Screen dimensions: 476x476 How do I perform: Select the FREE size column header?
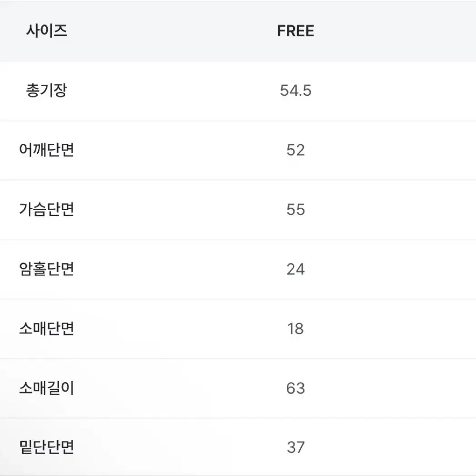[x=295, y=31]
